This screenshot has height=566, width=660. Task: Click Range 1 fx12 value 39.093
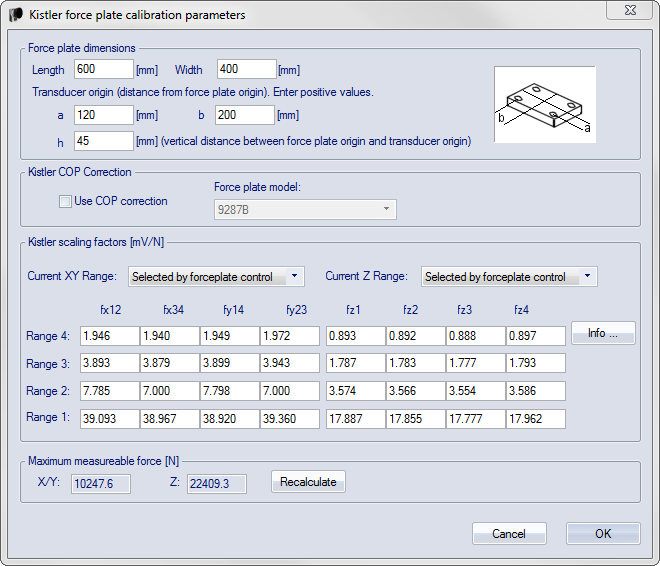110,419
